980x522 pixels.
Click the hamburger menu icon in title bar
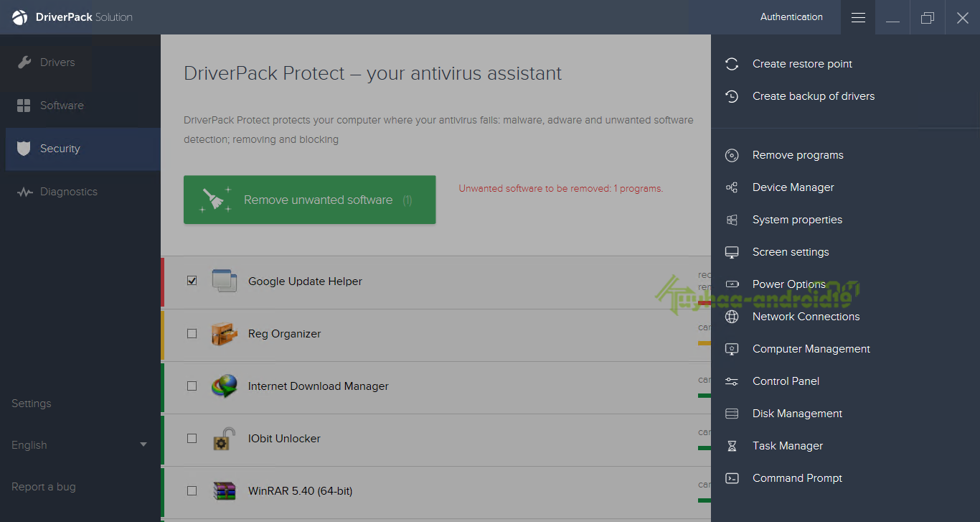(x=858, y=18)
